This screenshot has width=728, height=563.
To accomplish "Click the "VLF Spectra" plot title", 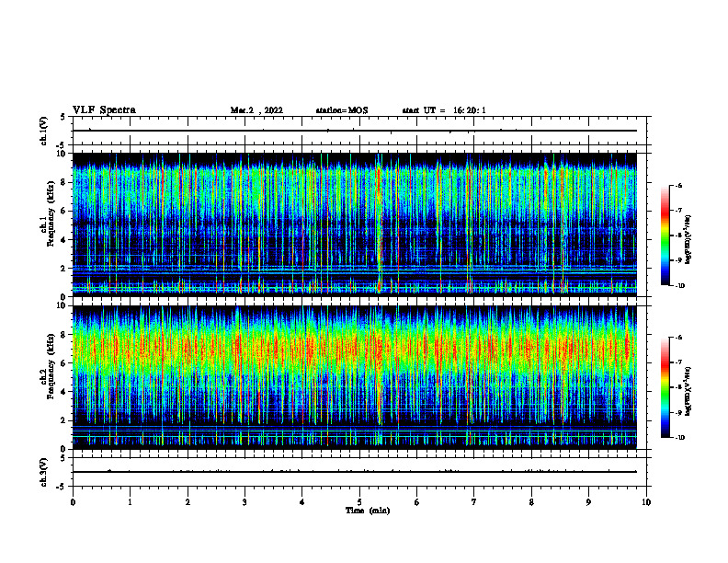I will tap(104, 110).
